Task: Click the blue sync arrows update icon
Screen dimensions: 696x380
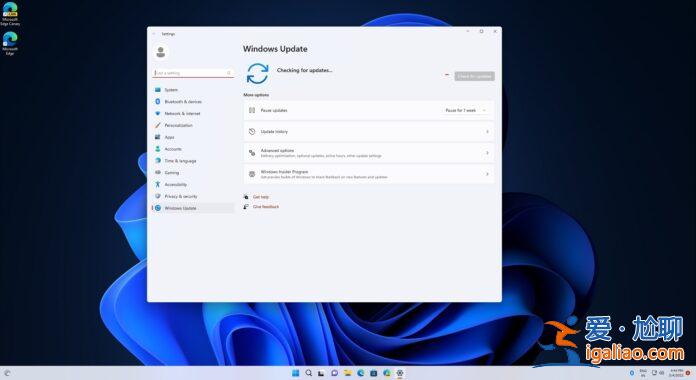Action: (x=257, y=73)
